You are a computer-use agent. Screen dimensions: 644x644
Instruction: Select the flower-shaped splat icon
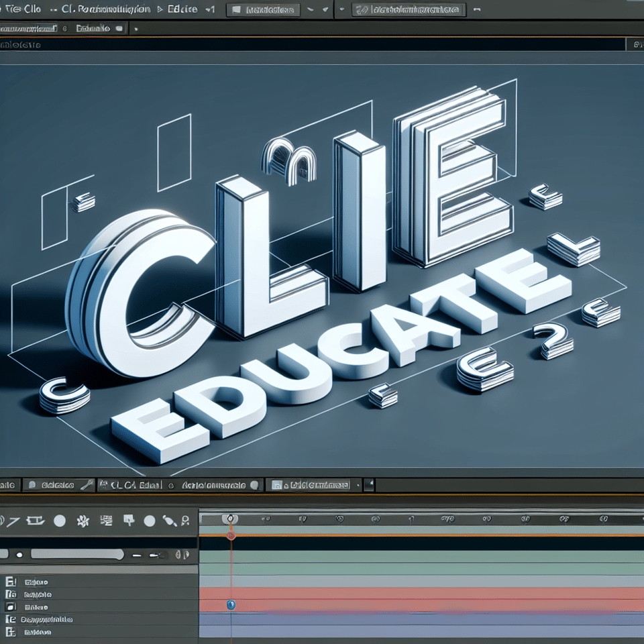point(83,522)
